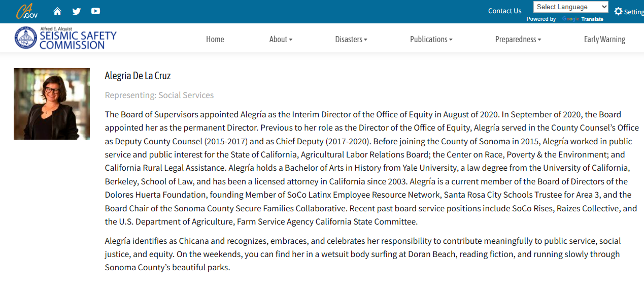
Task: Click the Google Translate logo
Action: coord(570,19)
